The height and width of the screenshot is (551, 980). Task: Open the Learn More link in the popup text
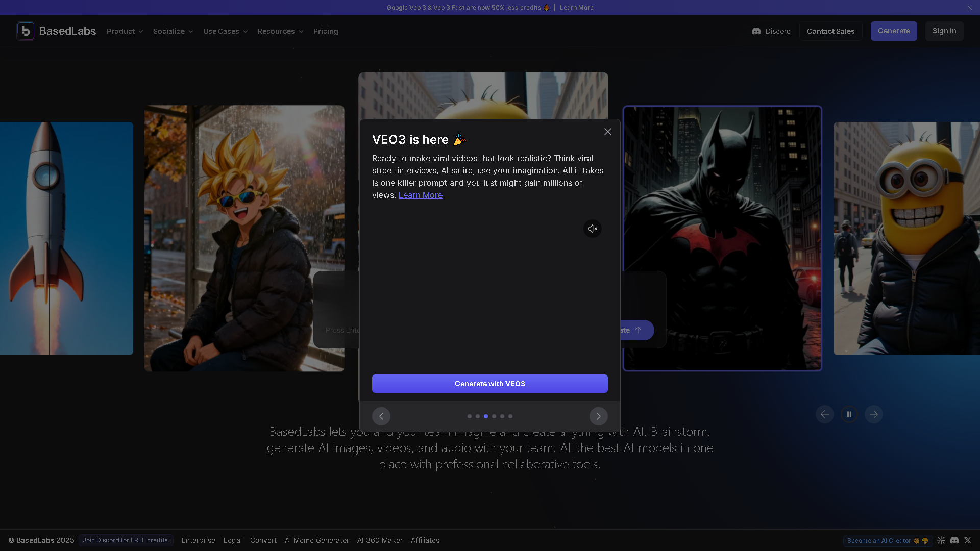tap(420, 195)
